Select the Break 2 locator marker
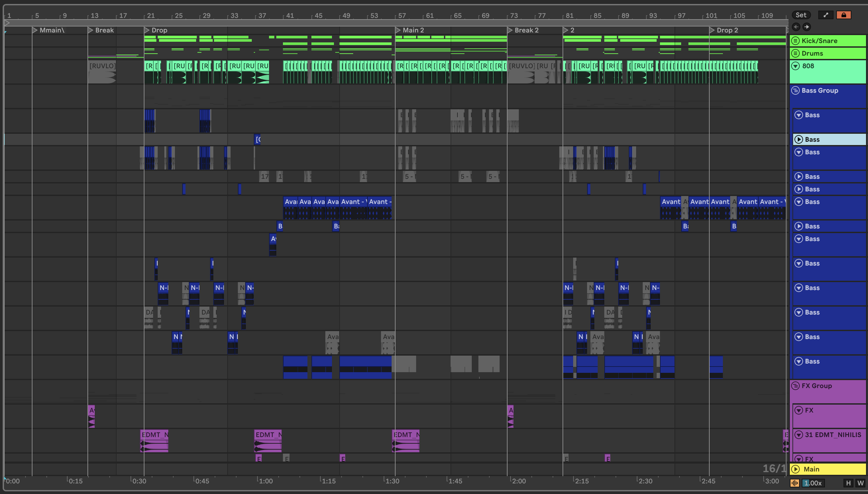Image resolution: width=868 pixels, height=494 pixels. click(x=510, y=30)
